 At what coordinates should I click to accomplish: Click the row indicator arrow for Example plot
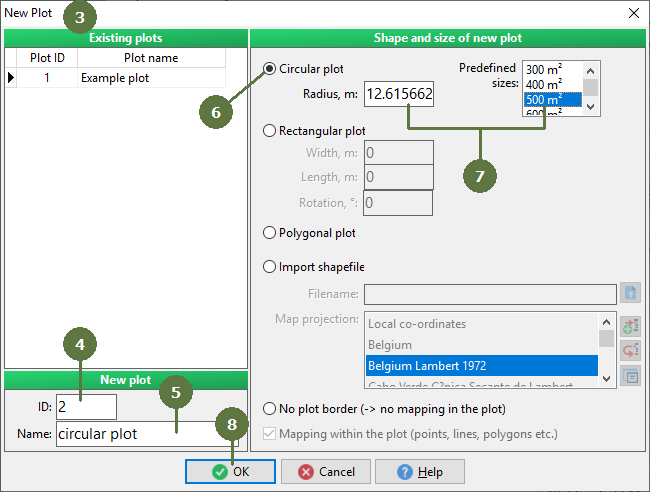click(11, 78)
